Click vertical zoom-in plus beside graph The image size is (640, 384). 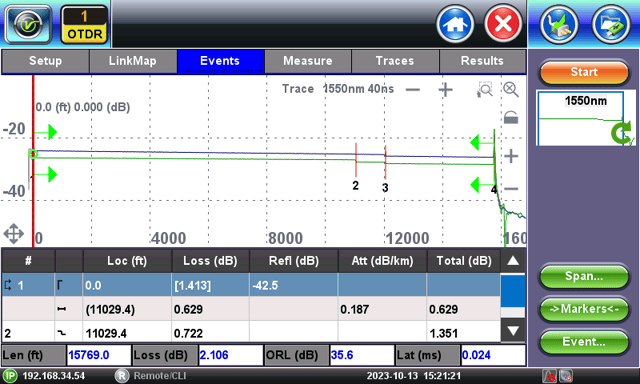coord(511,156)
